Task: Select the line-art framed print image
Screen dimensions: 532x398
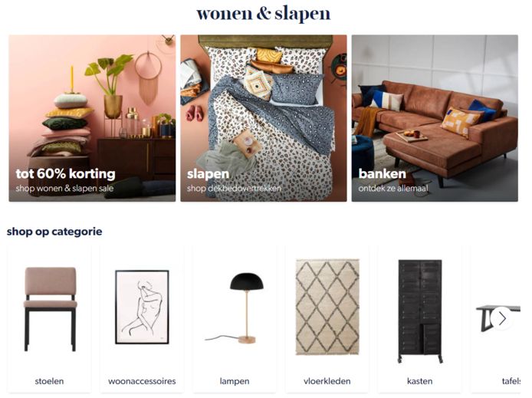Action: [142, 307]
